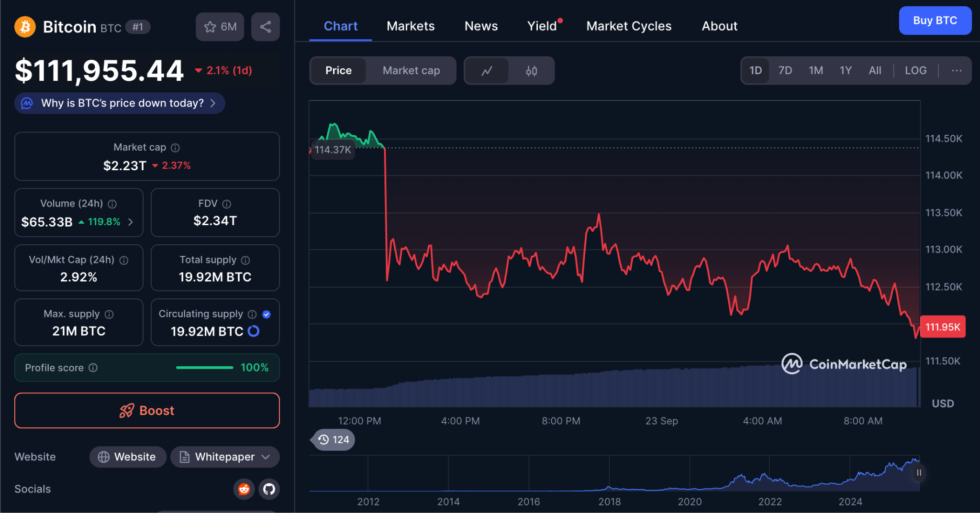Screen dimensions: 980x513
Task: Click the timeline range handle on mini chart
Action: pyautogui.click(x=919, y=473)
